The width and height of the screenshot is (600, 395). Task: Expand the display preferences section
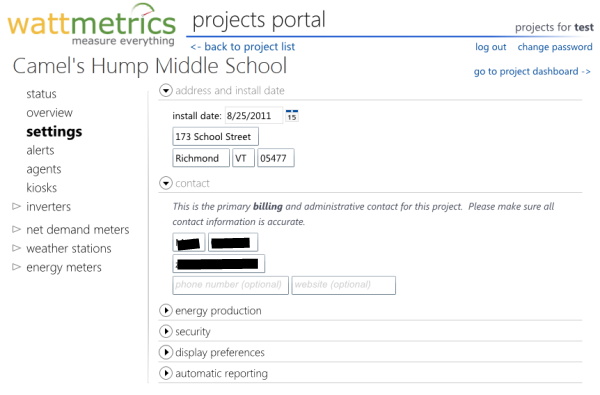point(166,352)
